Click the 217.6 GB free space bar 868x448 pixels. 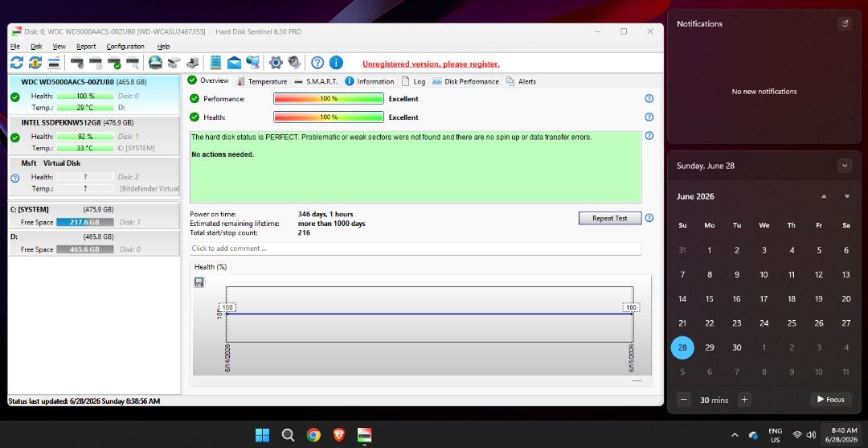tap(84, 222)
